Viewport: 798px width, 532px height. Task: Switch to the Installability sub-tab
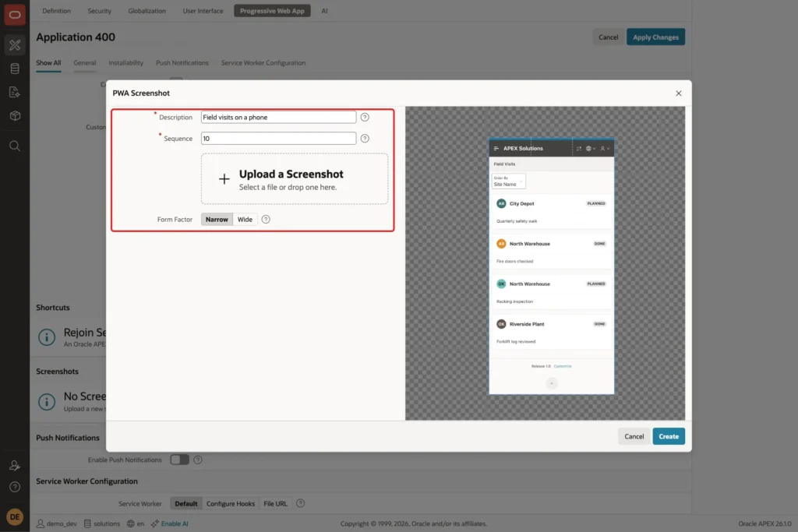coord(125,63)
